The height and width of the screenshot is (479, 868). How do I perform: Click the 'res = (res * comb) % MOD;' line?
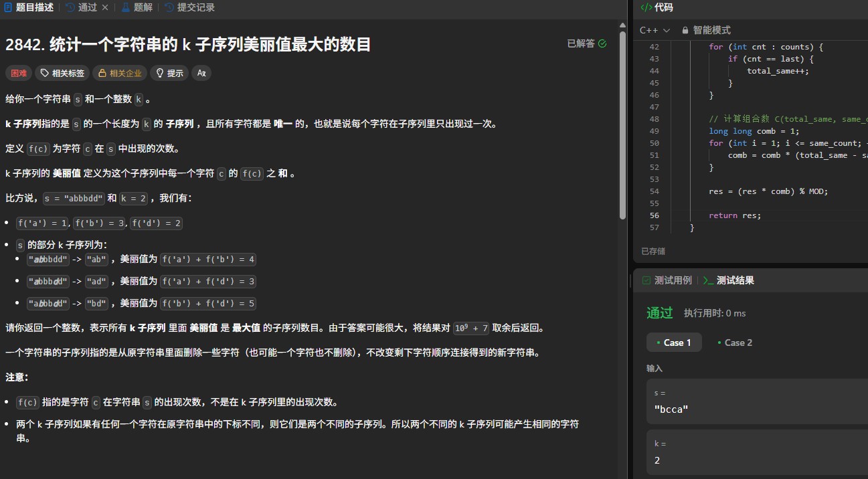coord(768,191)
